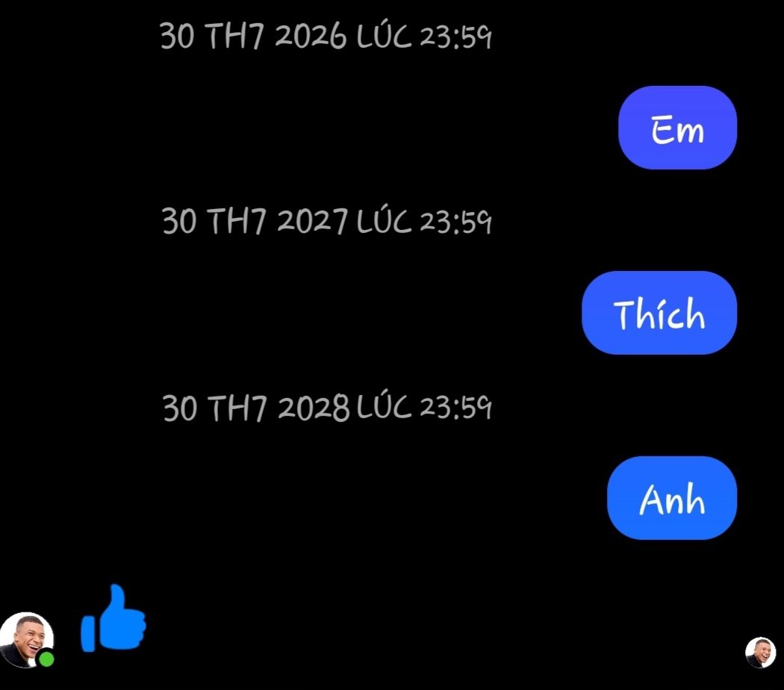Select the 'Thích' message bubble
Viewport: 784px width, 690px height.
(x=659, y=312)
